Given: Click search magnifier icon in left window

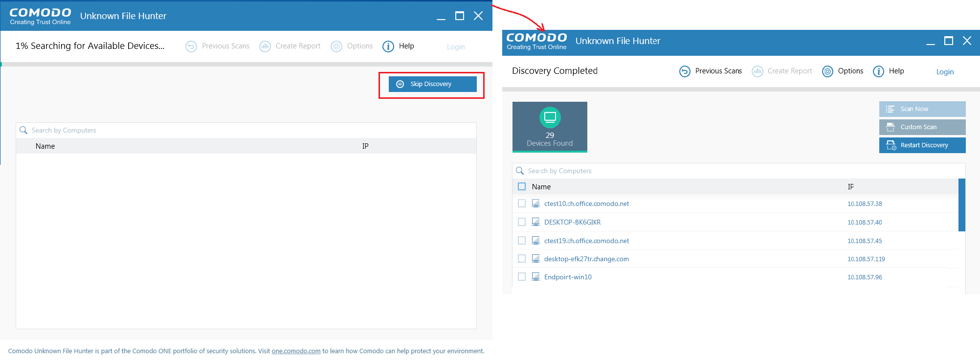Looking at the screenshot, I should pos(23,130).
